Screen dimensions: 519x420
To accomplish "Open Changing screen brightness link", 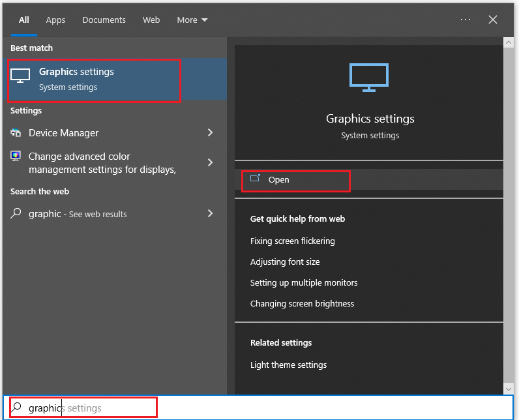I will click(302, 303).
